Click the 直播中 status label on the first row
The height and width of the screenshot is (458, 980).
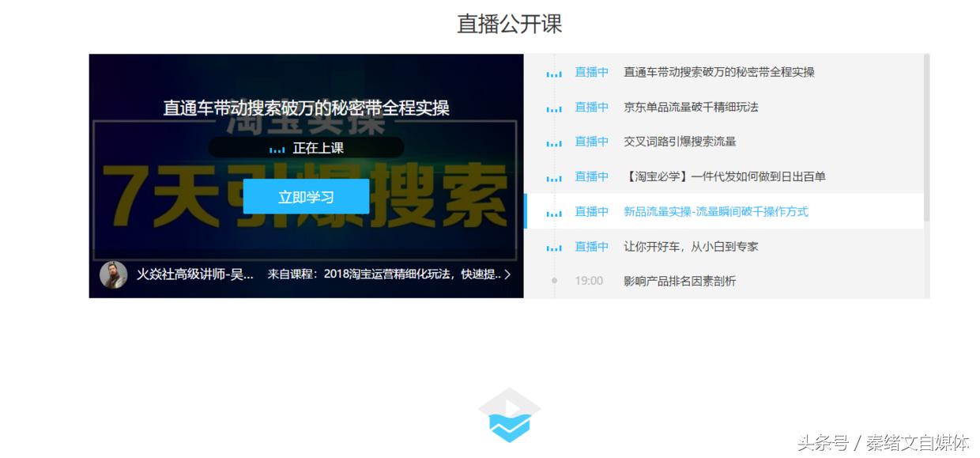(591, 72)
